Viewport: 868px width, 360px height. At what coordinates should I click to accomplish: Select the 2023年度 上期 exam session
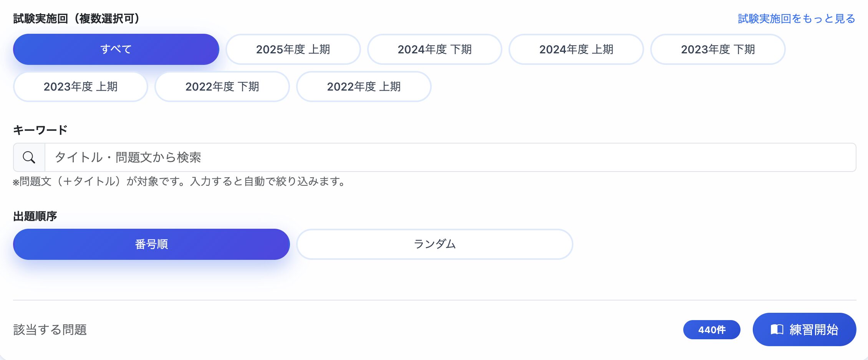click(x=80, y=87)
